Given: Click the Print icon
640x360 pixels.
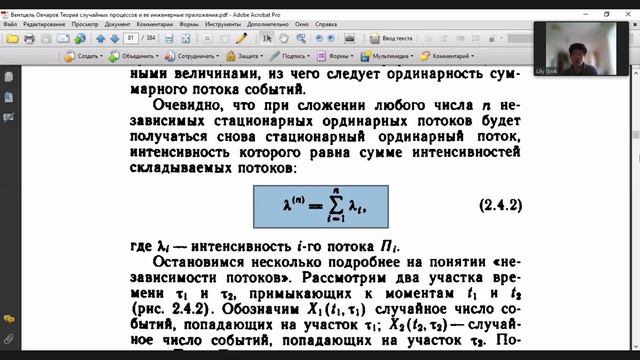Looking at the screenshot, I should [29, 39].
